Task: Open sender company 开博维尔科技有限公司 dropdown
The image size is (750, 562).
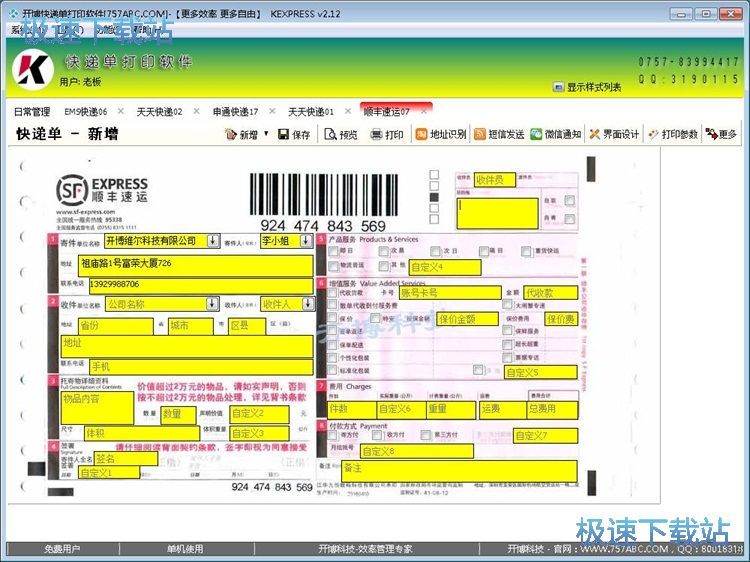Action: 213,241
